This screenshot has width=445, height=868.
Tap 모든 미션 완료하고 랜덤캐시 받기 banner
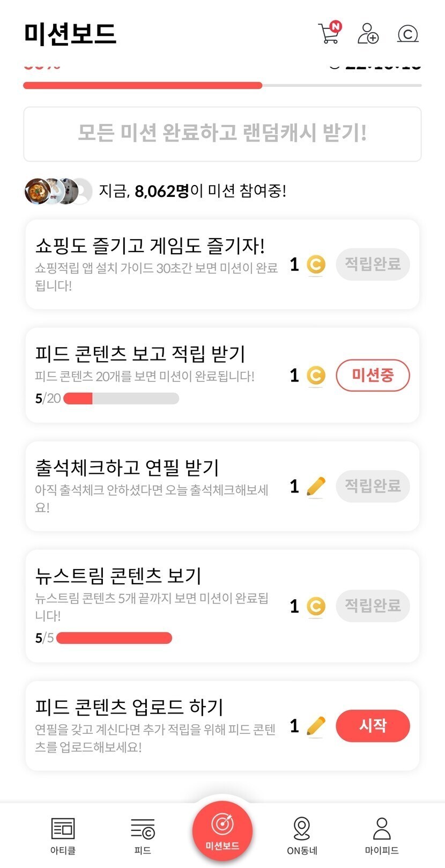point(222,133)
